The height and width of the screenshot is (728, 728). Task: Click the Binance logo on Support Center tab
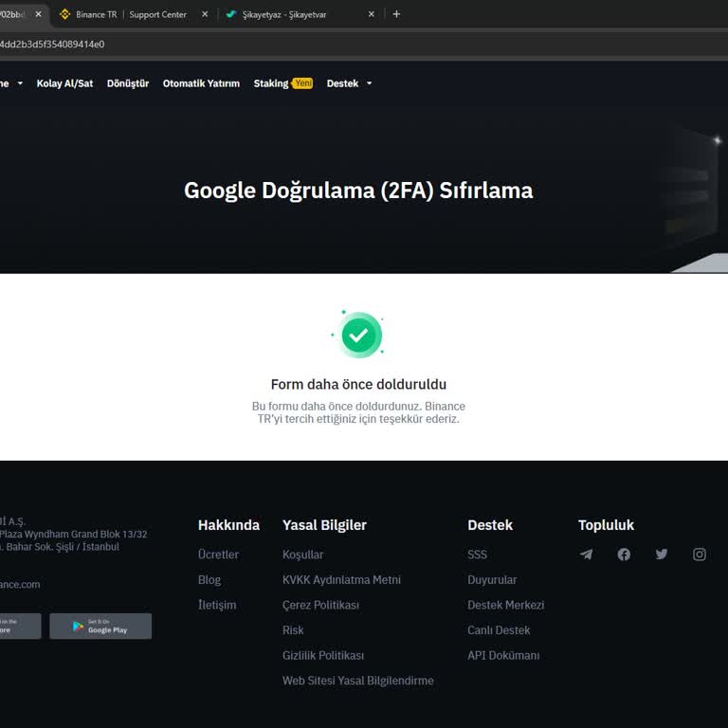point(65,14)
